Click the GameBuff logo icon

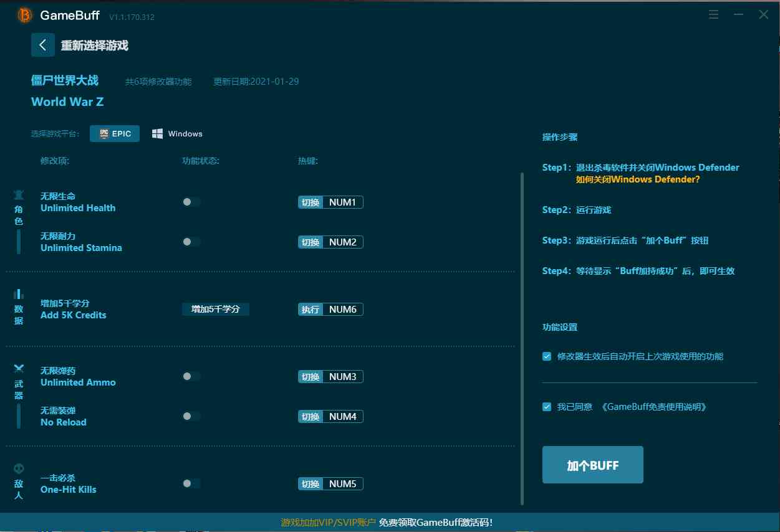(25, 15)
